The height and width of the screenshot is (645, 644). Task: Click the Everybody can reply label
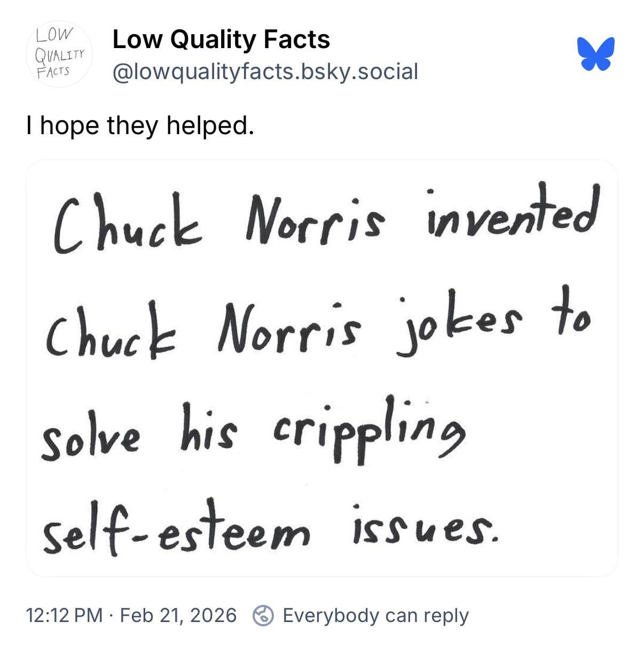coord(375,616)
